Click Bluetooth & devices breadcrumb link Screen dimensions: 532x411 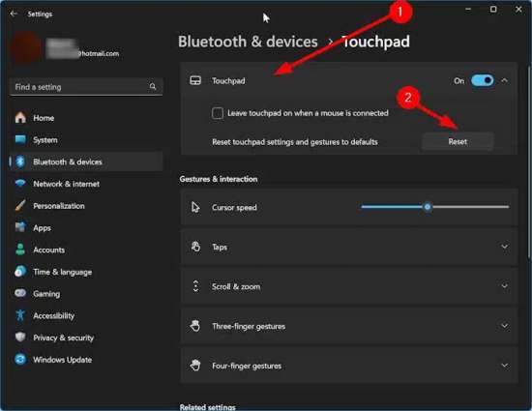248,42
